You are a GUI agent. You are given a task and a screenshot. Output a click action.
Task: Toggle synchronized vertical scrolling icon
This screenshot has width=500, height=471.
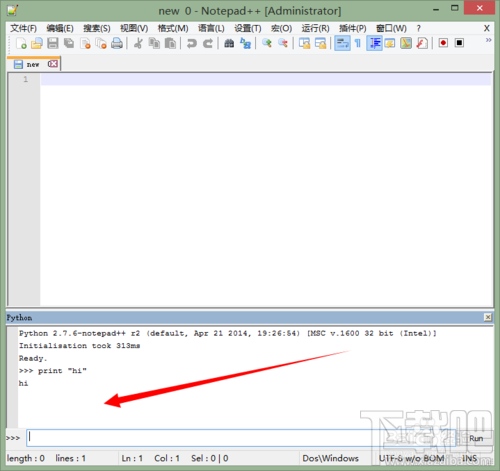[304, 43]
